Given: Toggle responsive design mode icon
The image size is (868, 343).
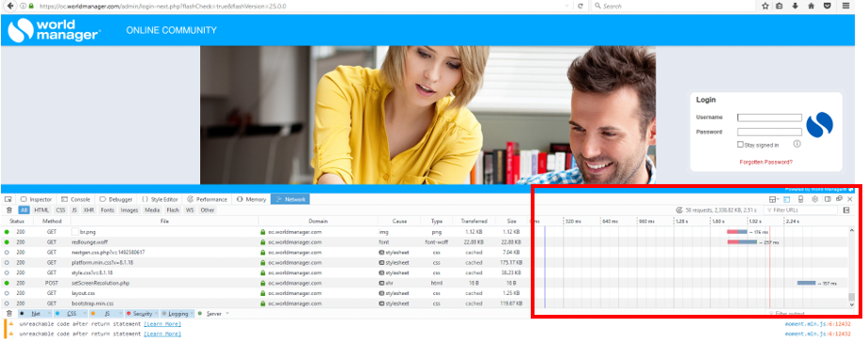Looking at the screenshot, I should coord(800,199).
